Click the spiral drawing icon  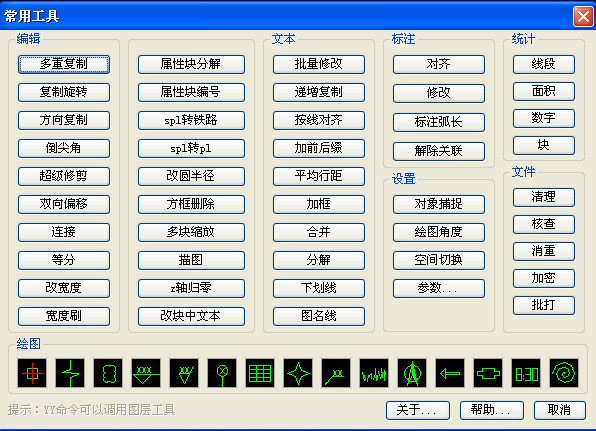564,373
